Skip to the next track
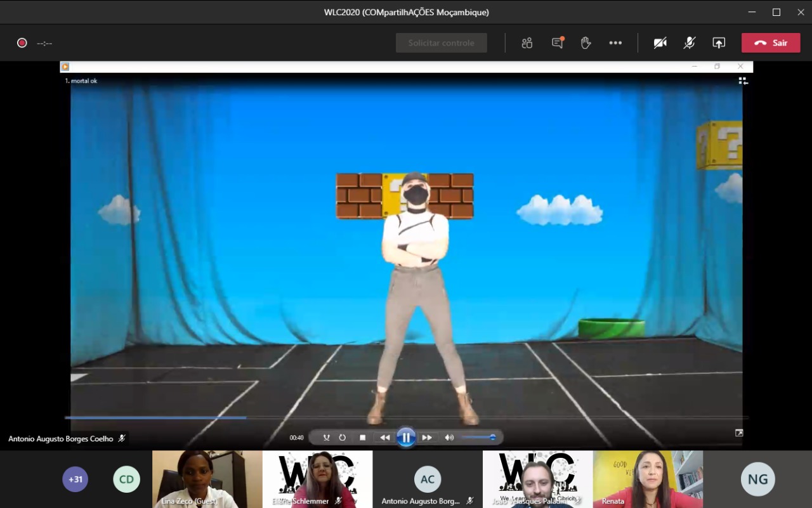Viewport: 812px width, 508px height. coord(427,438)
